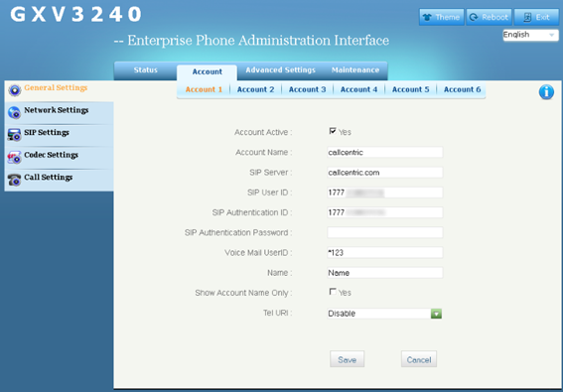Click the Theme button label

tap(447, 17)
